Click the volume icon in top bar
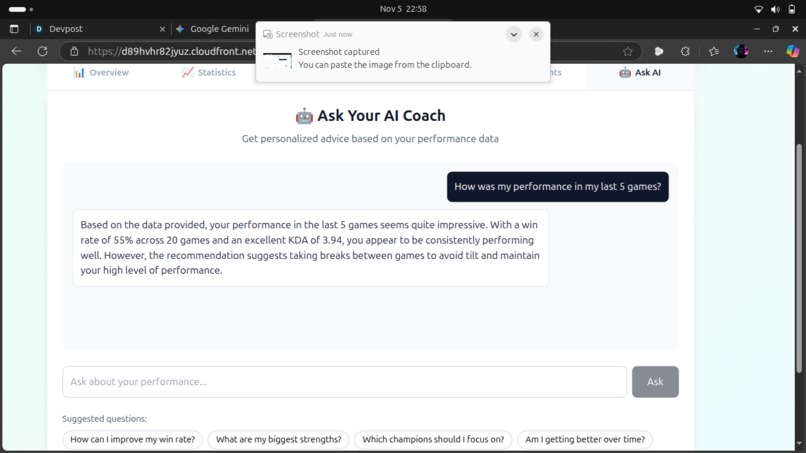 pos(775,9)
